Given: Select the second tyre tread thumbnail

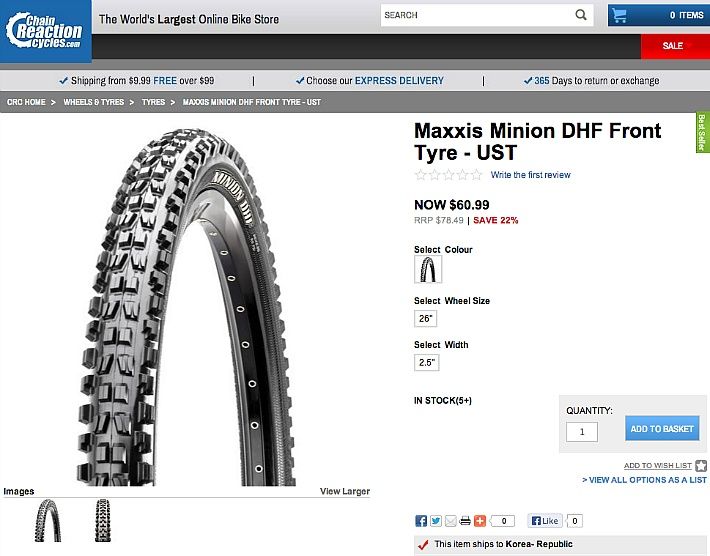Looking at the screenshot, I should tap(103, 521).
